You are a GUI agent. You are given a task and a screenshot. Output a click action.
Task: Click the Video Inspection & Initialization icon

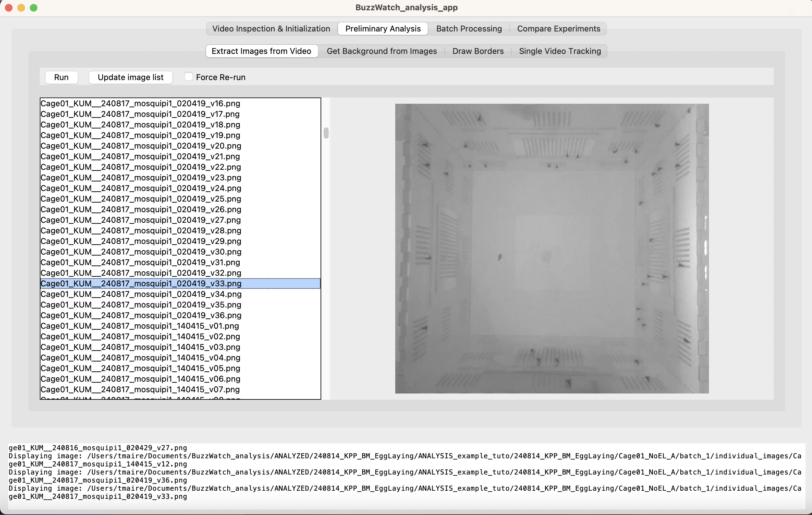(271, 28)
